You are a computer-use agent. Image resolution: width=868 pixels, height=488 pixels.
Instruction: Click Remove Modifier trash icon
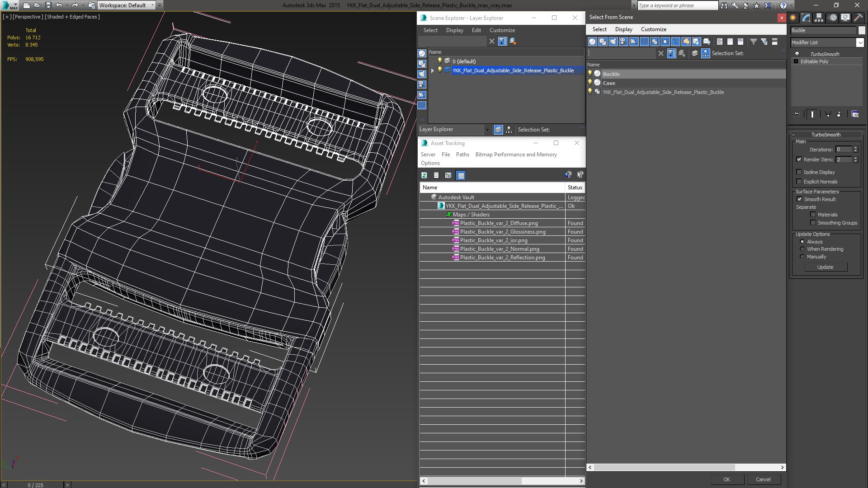click(839, 114)
